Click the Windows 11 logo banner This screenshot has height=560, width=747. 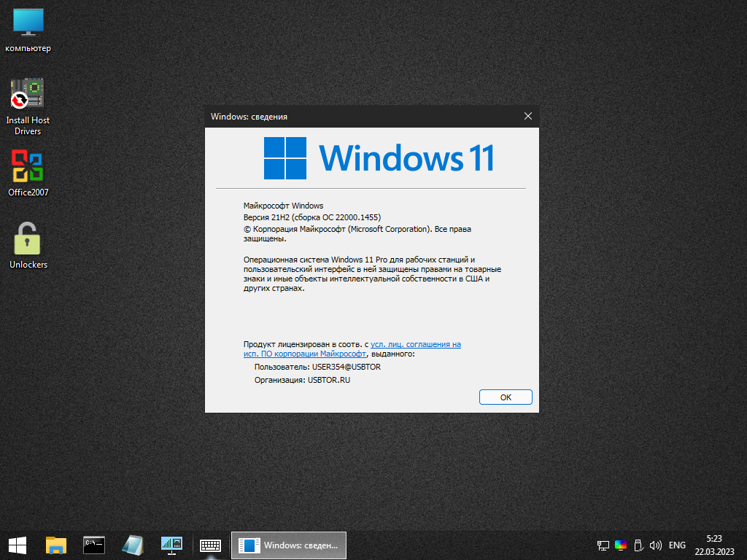pos(379,158)
